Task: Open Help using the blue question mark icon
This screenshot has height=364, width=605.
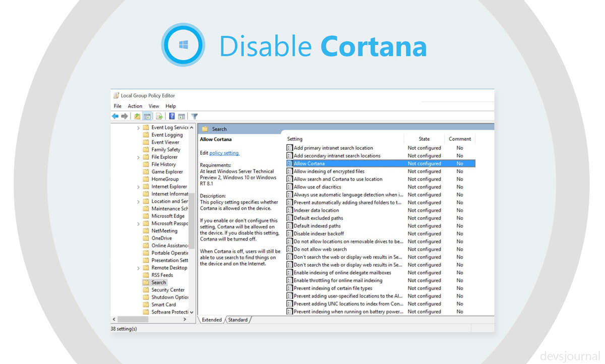Action: click(172, 116)
